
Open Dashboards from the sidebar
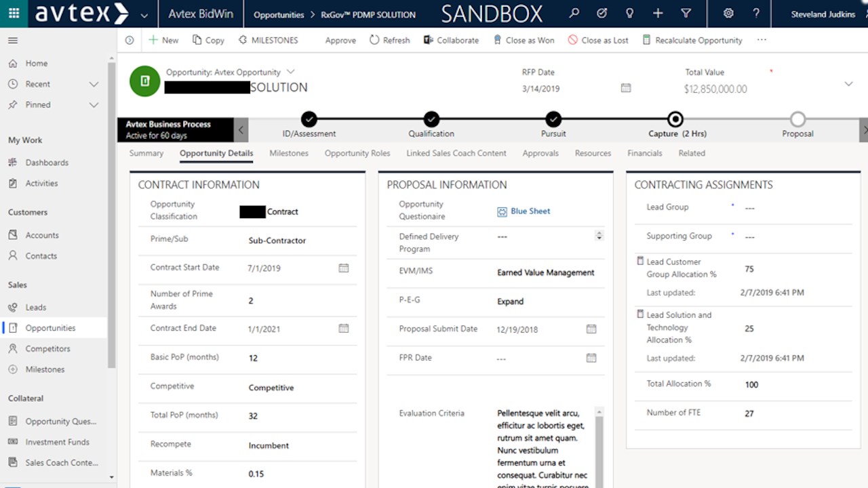[49, 162]
